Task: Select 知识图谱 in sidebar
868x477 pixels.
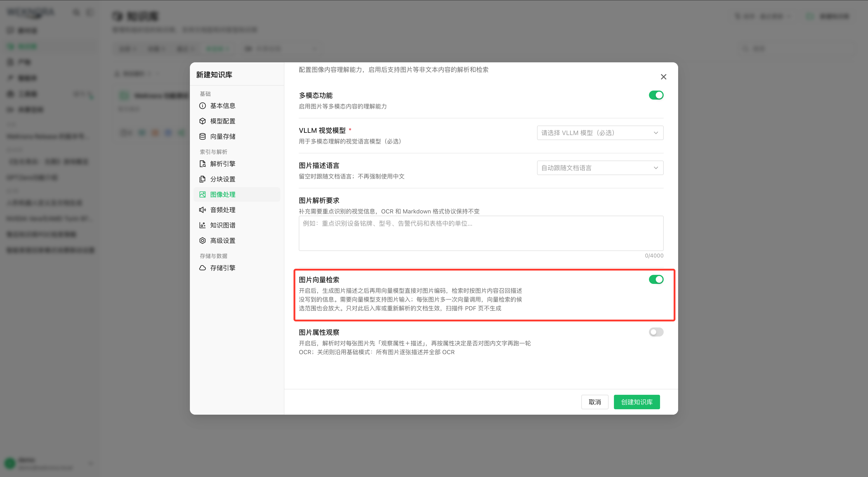Action: [x=237, y=225]
